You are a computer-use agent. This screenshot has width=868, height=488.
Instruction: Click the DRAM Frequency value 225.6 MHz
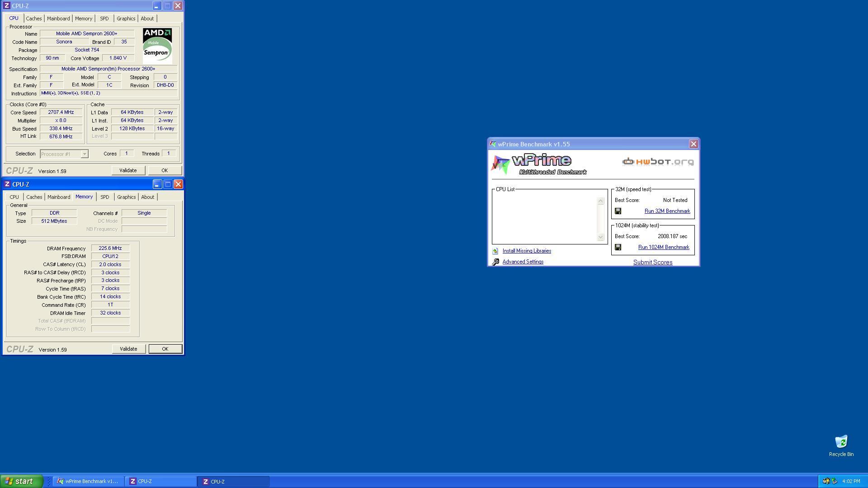pos(110,248)
